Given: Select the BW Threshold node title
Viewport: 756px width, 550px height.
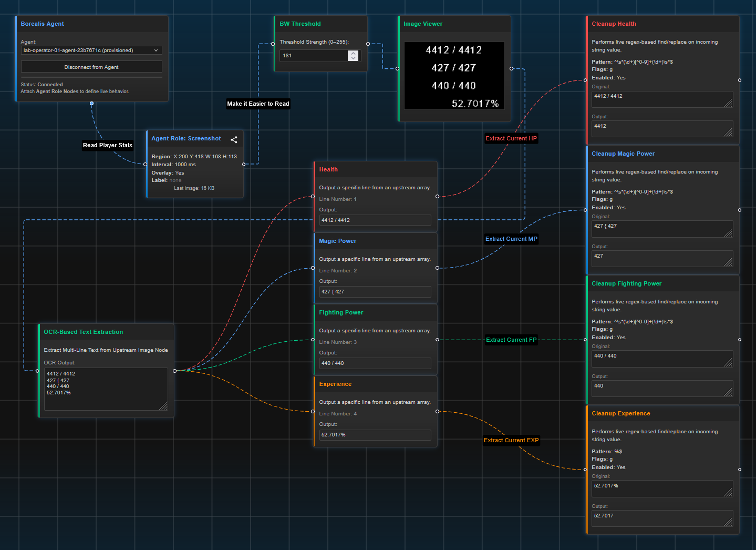Looking at the screenshot, I should 300,24.
